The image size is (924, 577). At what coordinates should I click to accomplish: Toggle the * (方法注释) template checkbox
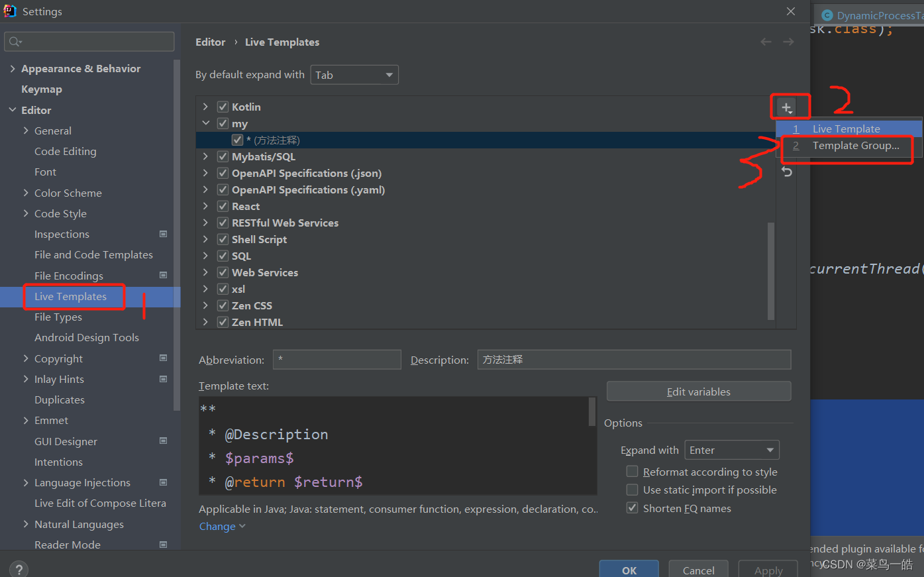click(x=237, y=140)
